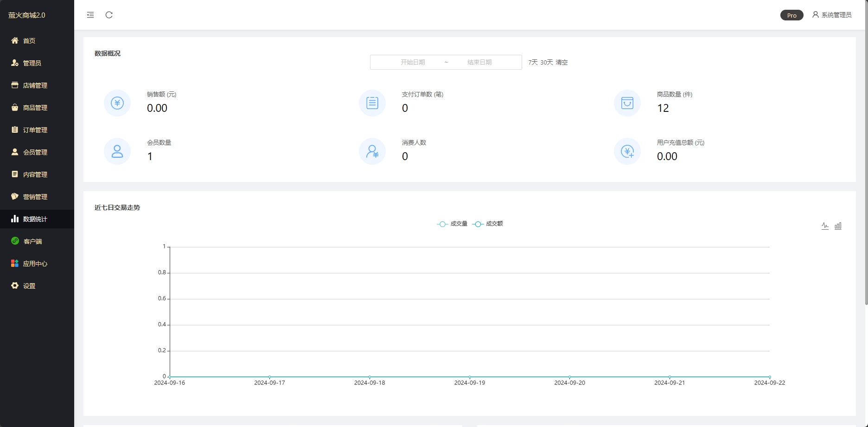
Task: Click the refresh icon in the header
Action: [x=109, y=15]
